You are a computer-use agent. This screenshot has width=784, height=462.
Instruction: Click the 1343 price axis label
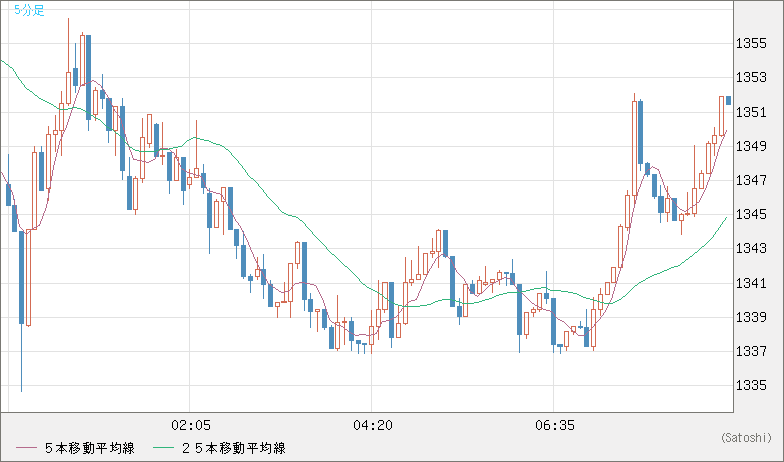(x=751, y=248)
